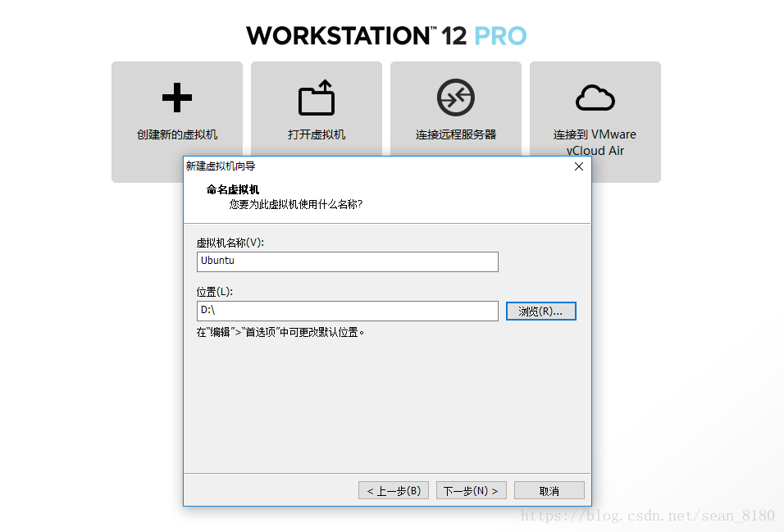This screenshot has width=784, height=532.
Task: Click the 位置 path field showing D:\
Action: 348,311
